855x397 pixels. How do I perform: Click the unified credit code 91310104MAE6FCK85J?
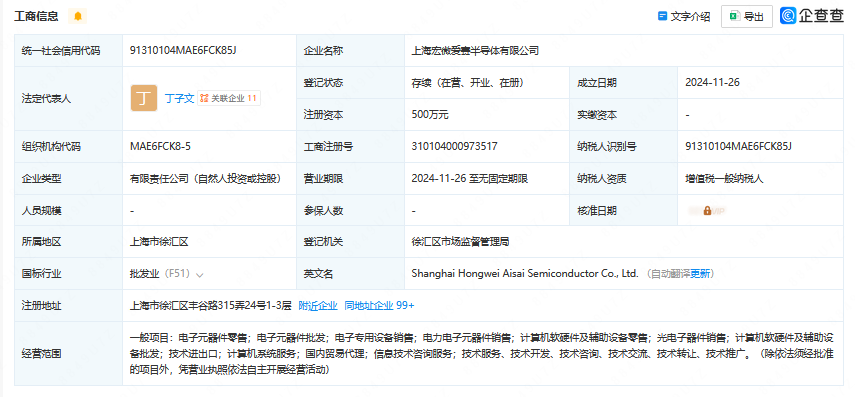tap(183, 50)
